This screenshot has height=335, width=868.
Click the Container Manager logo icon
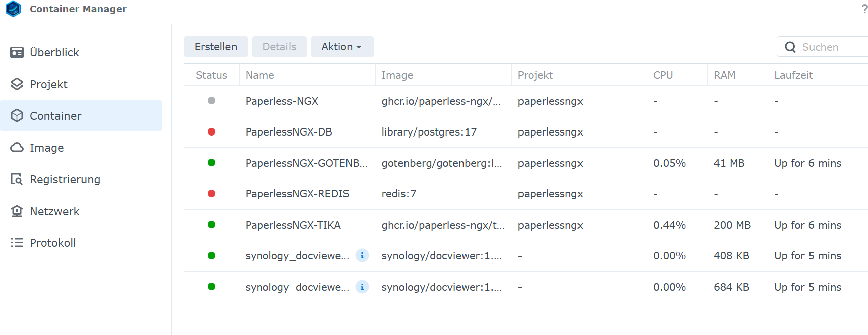(13, 9)
